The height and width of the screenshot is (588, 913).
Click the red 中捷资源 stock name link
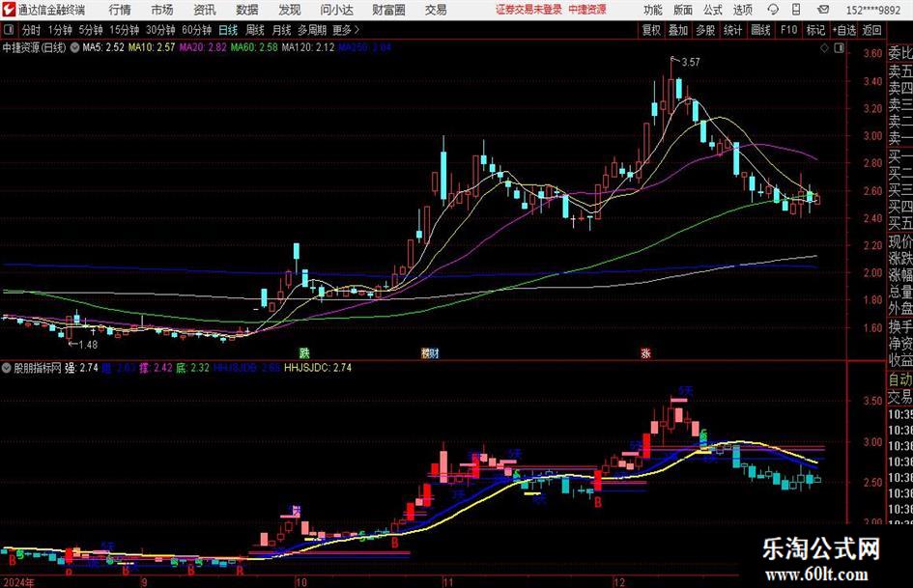tap(587, 10)
